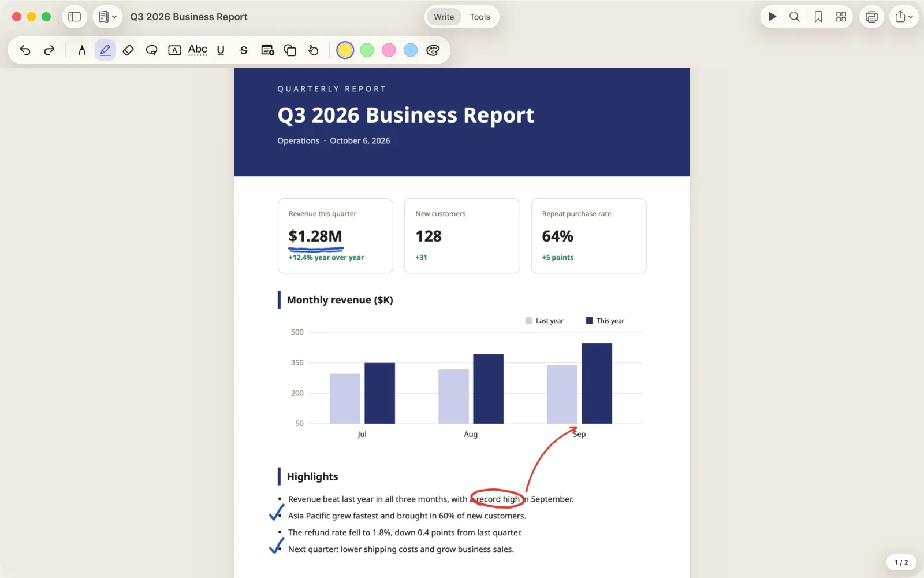The width and height of the screenshot is (924, 578).
Task: Start presentation with the play button
Action: click(x=772, y=17)
